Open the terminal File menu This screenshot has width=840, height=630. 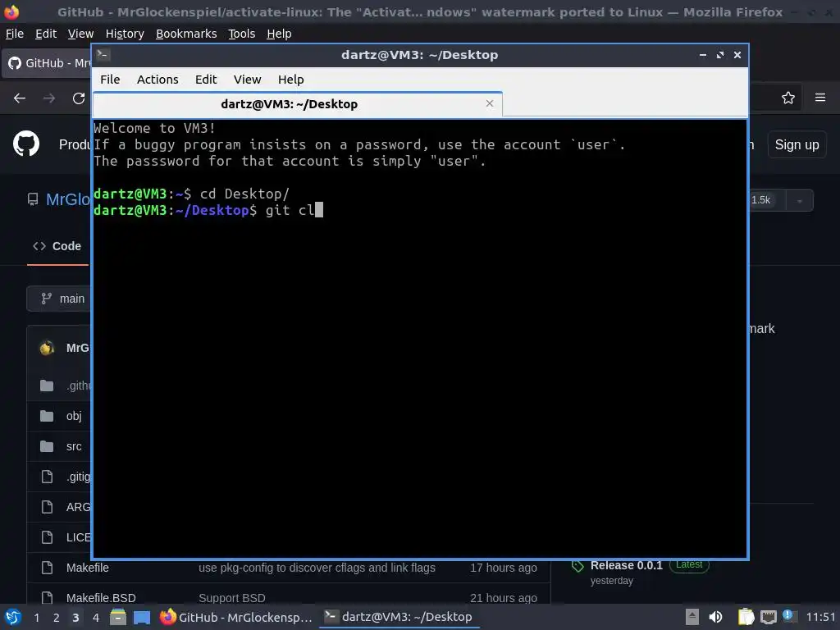point(110,80)
